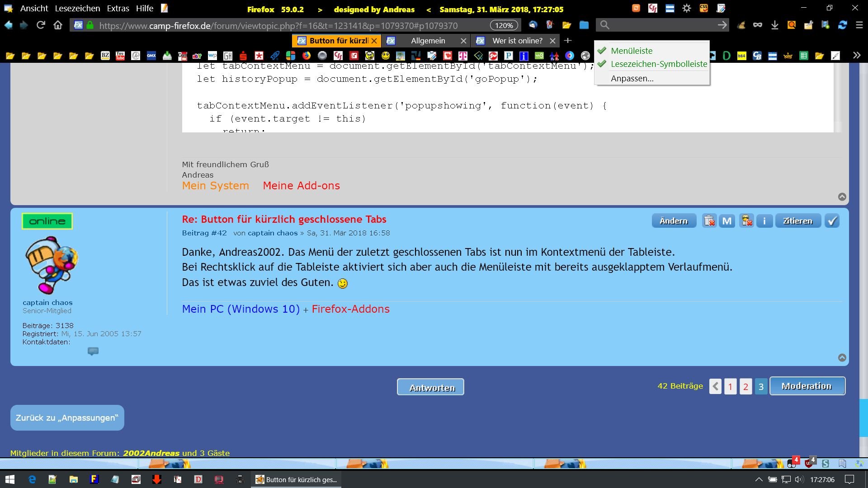The width and height of the screenshot is (868, 488).
Task: Open the 'Meine Add-ons' link
Action: (x=301, y=186)
